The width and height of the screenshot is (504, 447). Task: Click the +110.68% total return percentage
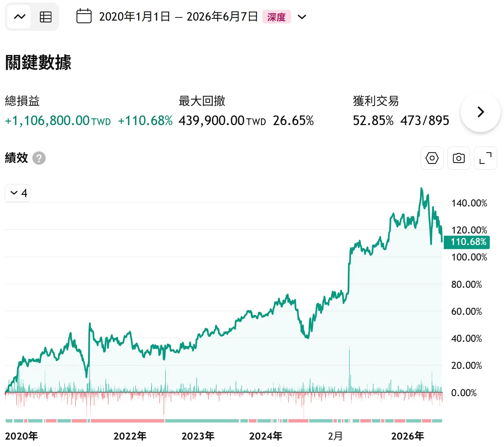tap(145, 121)
